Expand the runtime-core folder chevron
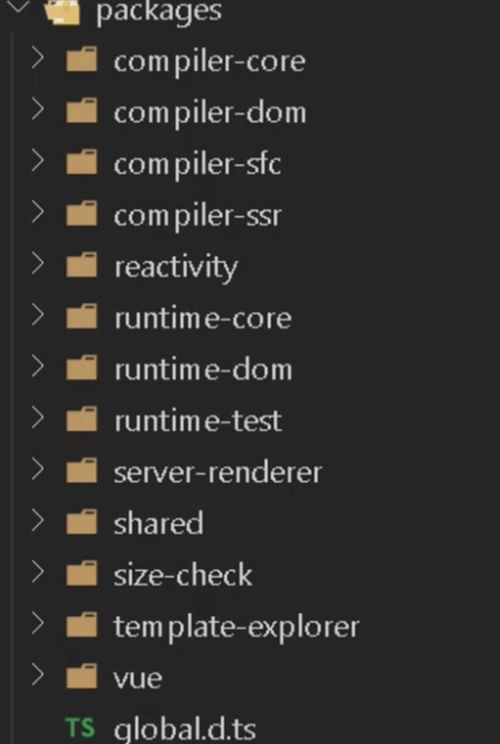 click(37, 316)
